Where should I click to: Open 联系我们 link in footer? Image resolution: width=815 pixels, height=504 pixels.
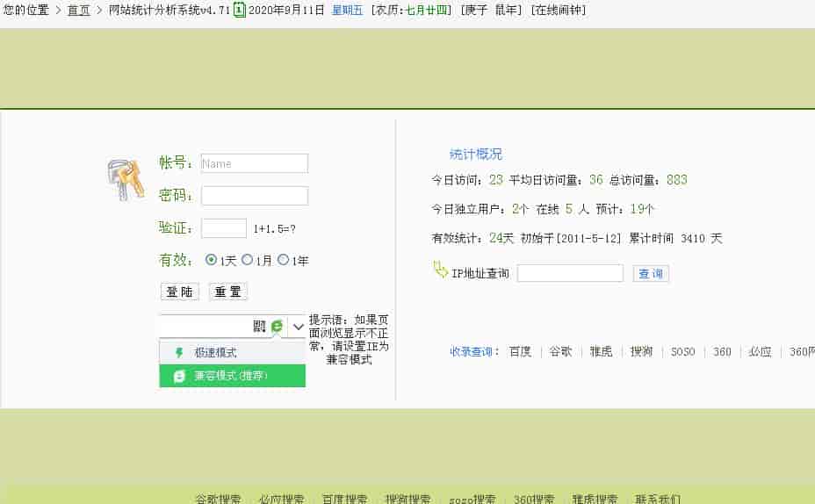658,499
